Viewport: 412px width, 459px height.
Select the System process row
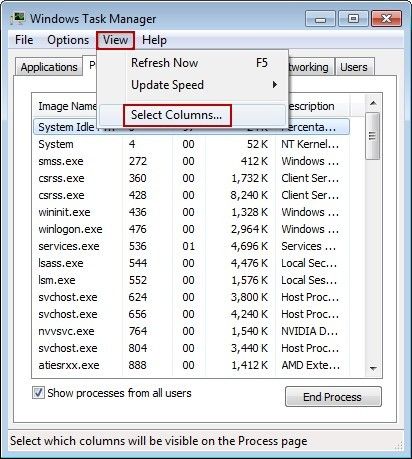[191, 144]
